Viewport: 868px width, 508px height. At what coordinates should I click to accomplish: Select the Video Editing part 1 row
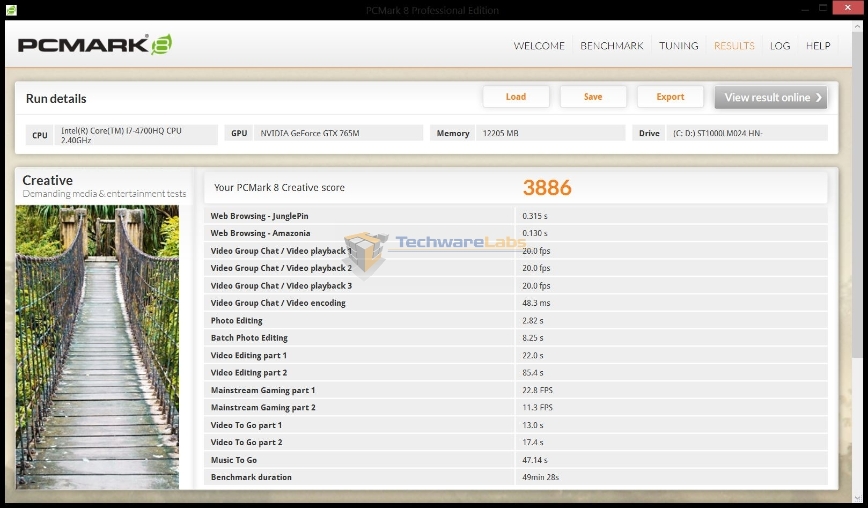(516, 355)
